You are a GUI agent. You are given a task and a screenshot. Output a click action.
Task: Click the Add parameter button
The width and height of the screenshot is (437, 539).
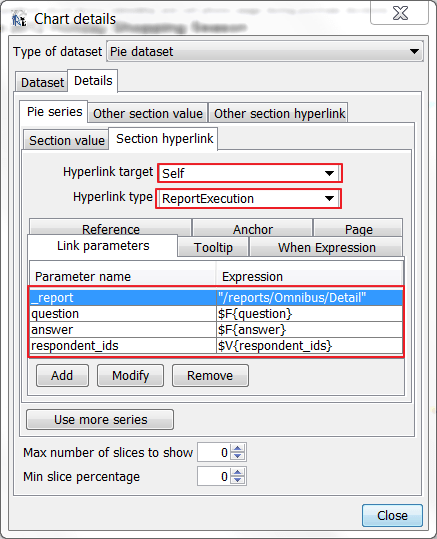(x=62, y=375)
